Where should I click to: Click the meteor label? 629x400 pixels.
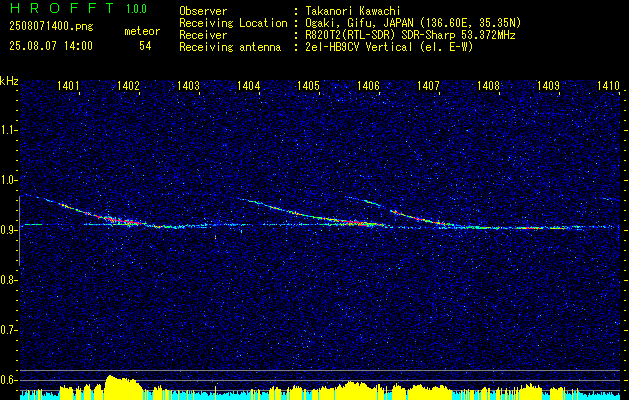coord(142,31)
